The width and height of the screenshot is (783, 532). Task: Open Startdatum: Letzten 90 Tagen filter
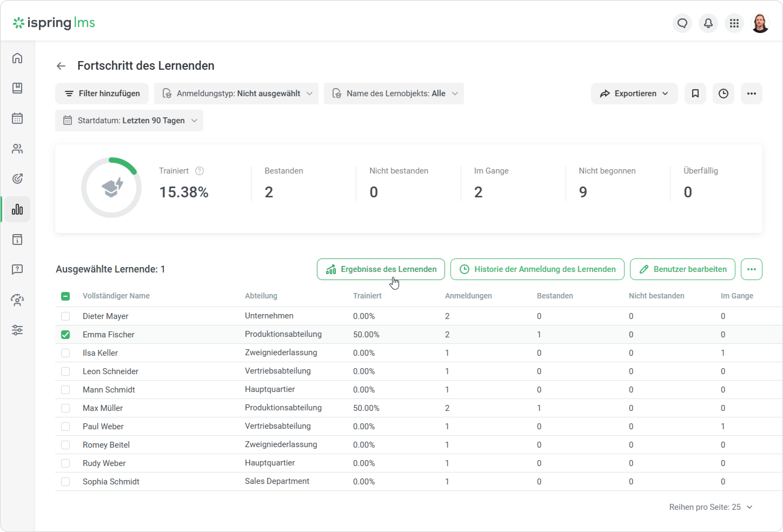[129, 120]
